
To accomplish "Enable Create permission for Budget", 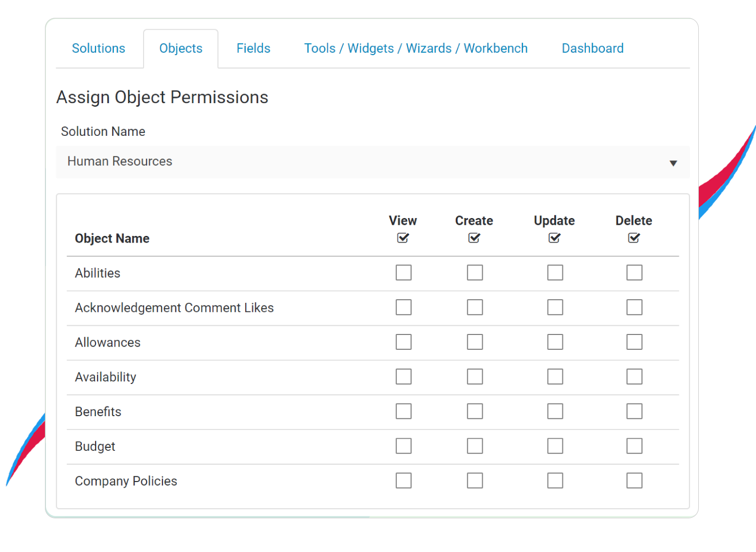I will click(x=474, y=446).
